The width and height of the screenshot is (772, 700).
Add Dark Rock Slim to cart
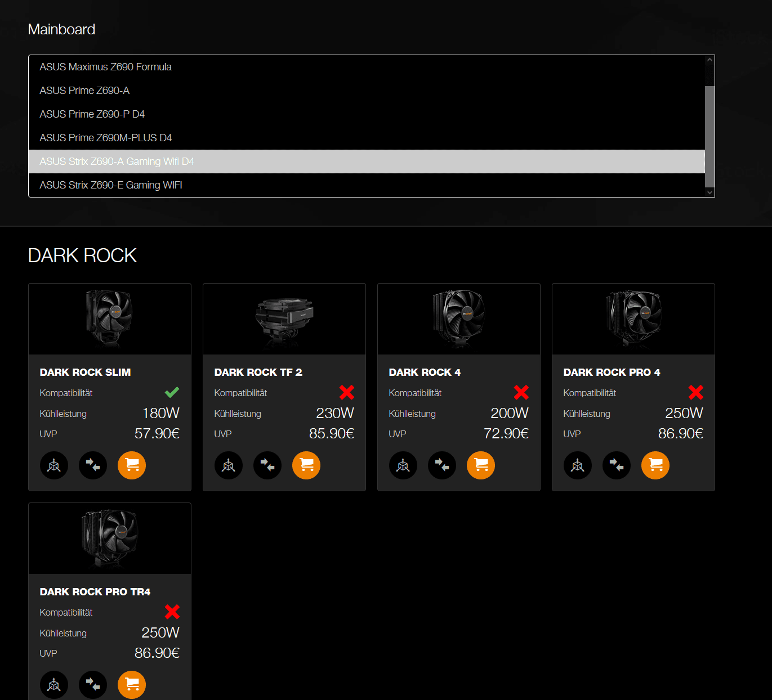(x=132, y=465)
